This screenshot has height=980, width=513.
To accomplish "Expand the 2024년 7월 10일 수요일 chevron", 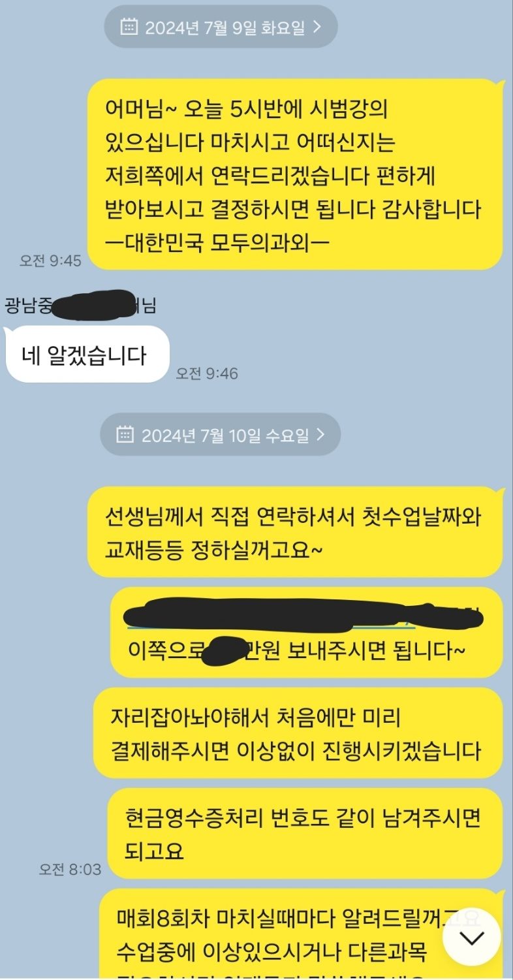I will (320, 434).
